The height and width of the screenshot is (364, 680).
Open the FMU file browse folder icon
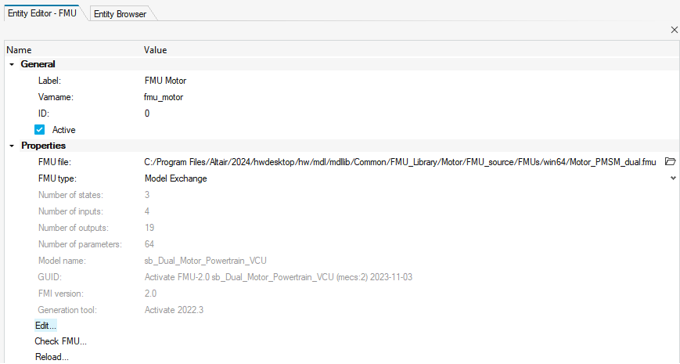click(x=670, y=162)
